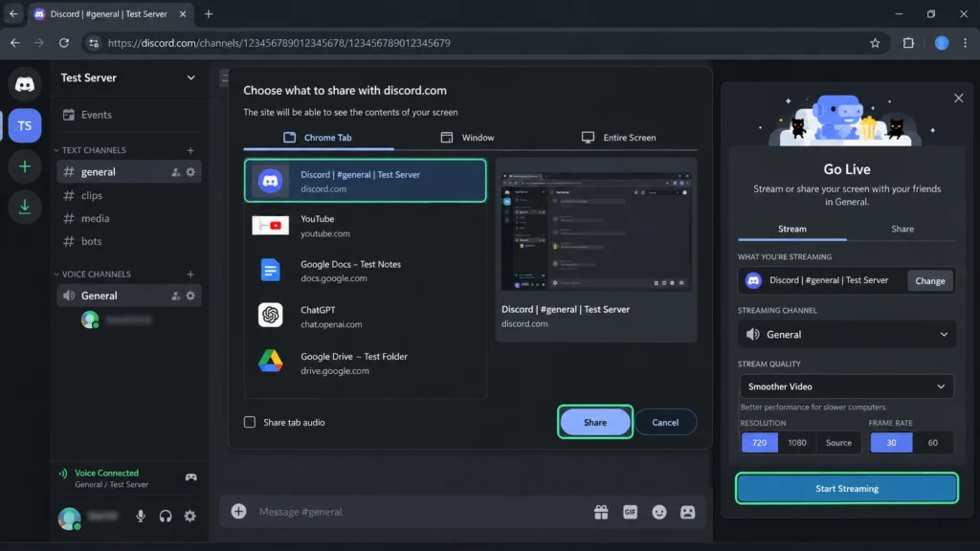980x551 pixels.
Task: Select ChatGPT tab to share
Action: click(365, 316)
